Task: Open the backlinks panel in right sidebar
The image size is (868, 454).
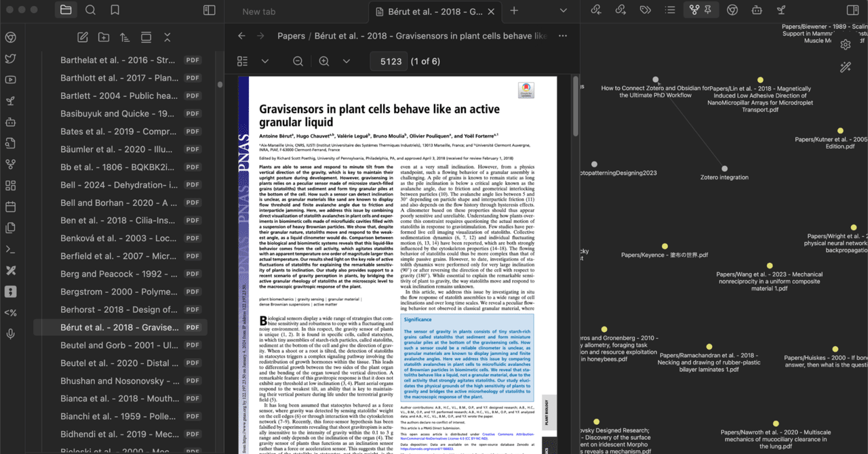Action: [596, 10]
